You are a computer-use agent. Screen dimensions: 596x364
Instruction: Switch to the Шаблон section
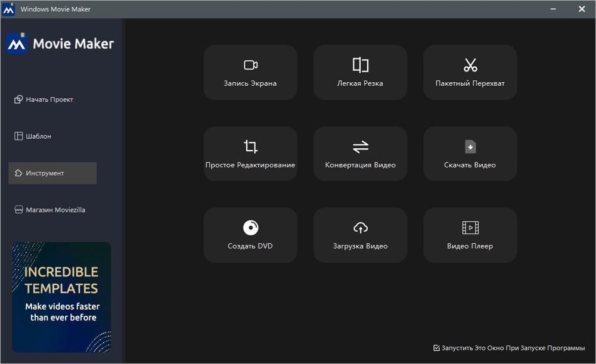point(39,136)
